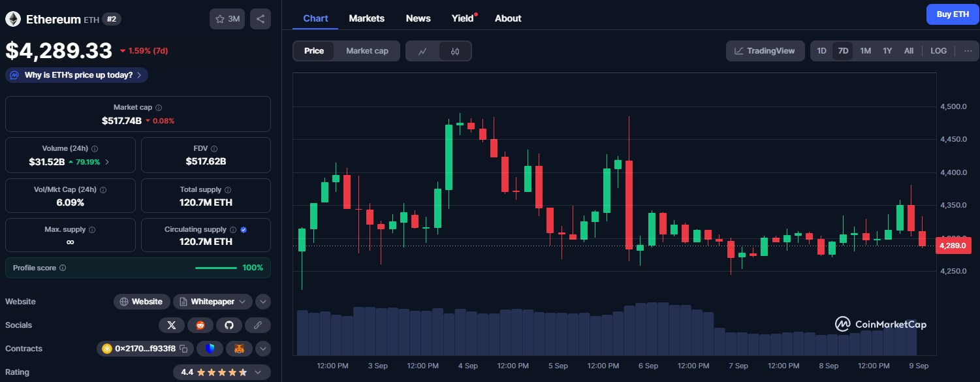980x382 pixels.
Task: Expand the Website row chevron
Action: [x=263, y=302]
